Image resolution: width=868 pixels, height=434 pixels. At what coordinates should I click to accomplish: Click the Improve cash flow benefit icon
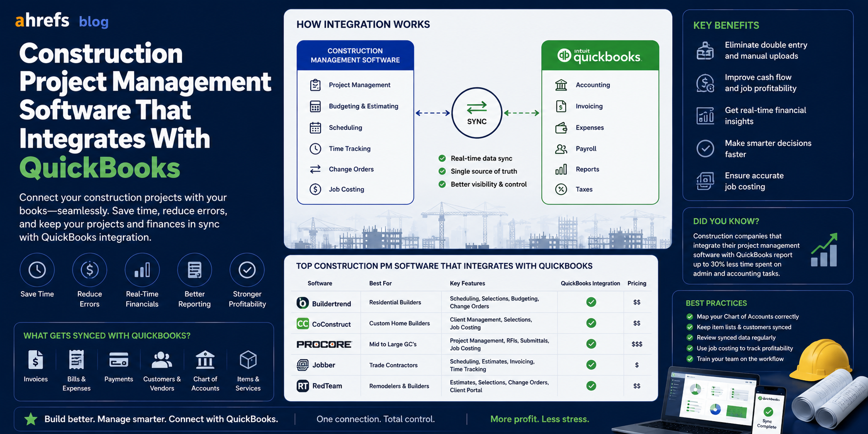[x=705, y=83]
